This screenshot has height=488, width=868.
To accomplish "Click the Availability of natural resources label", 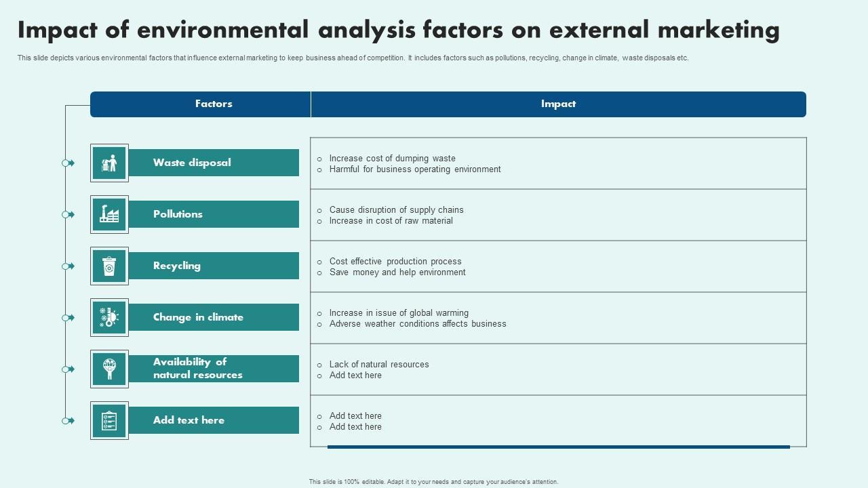I will [x=197, y=369].
